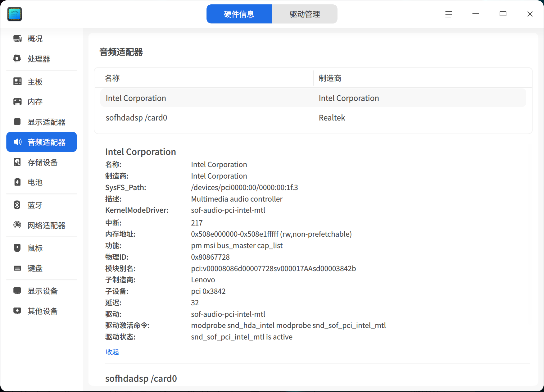
Task: Select the Intel Corporation row name cell
Action: coord(136,98)
